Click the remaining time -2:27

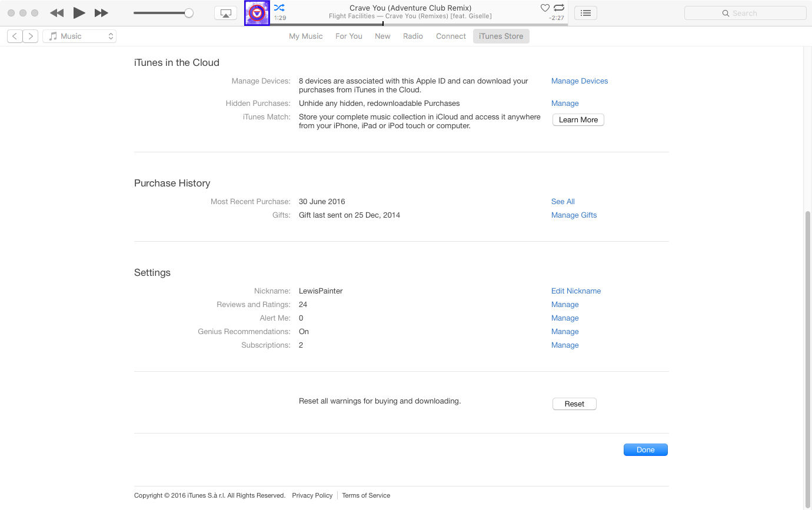pos(557,18)
